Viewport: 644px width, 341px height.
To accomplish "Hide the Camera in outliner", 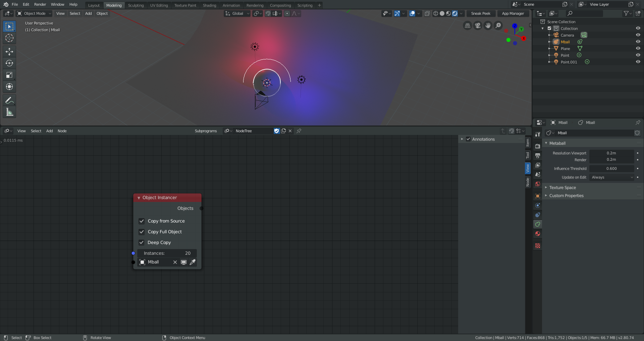I will point(638,35).
